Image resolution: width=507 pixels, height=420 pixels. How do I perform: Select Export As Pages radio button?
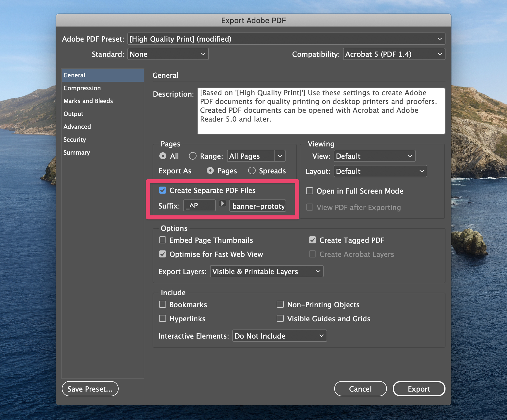tap(210, 170)
